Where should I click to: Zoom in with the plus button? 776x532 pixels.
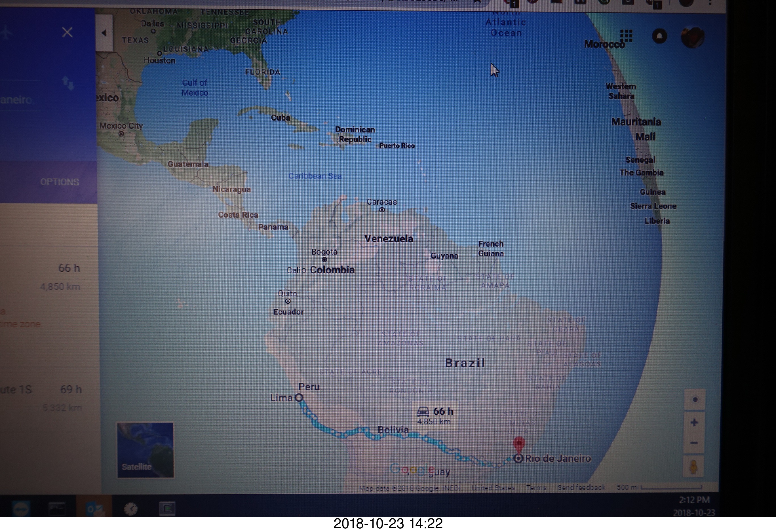[694, 423]
